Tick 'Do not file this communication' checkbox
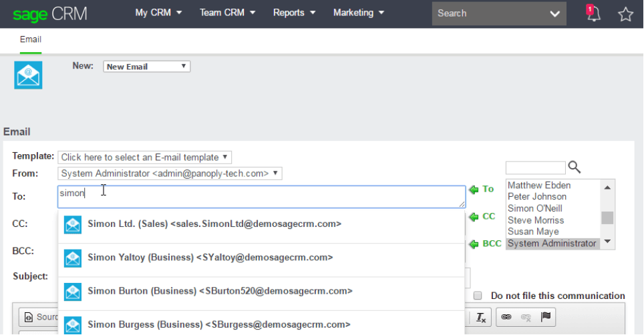This screenshot has height=335, width=644. (x=477, y=296)
